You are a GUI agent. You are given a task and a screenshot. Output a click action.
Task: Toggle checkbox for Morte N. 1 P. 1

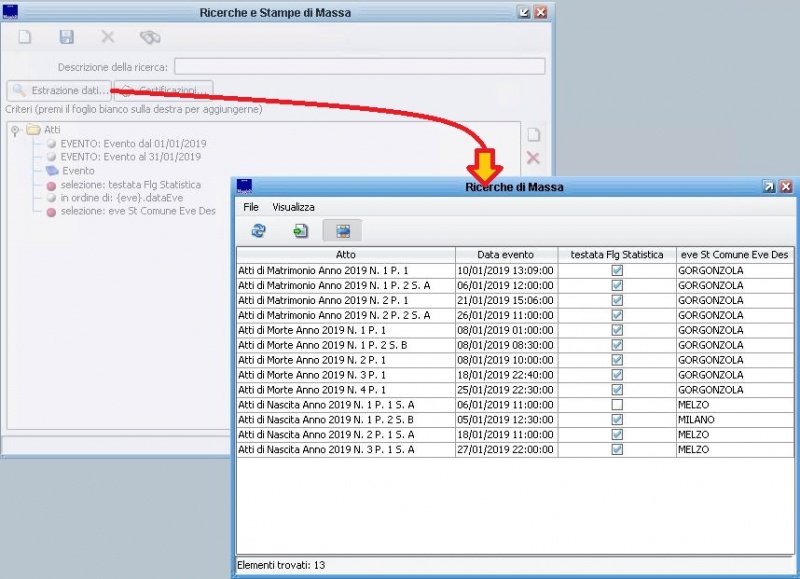coord(617,330)
